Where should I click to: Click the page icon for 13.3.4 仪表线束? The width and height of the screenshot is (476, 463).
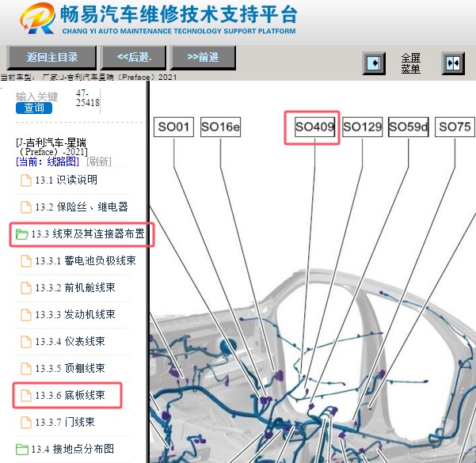26,342
